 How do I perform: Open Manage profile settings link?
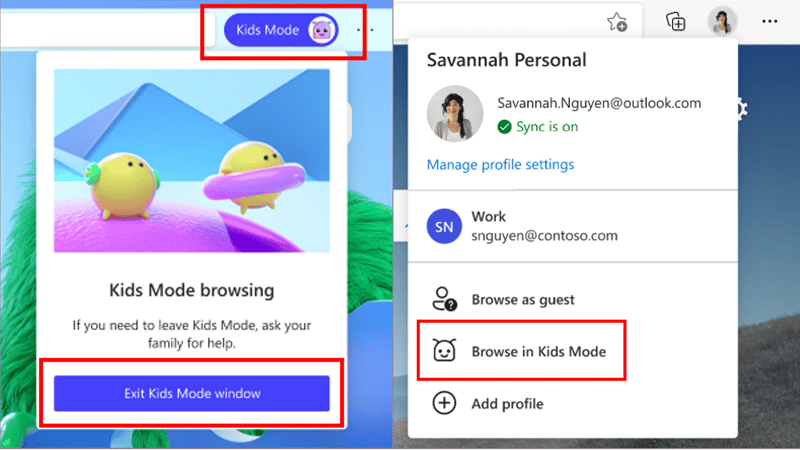(501, 164)
